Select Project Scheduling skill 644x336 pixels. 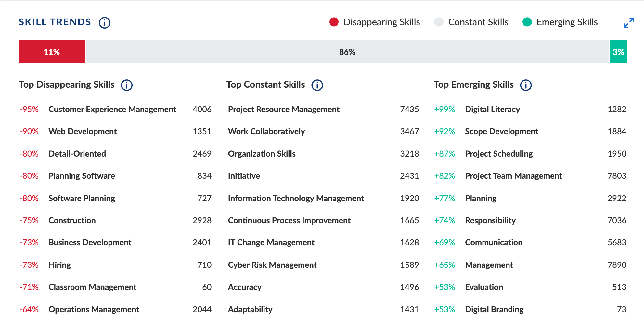click(x=499, y=154)
